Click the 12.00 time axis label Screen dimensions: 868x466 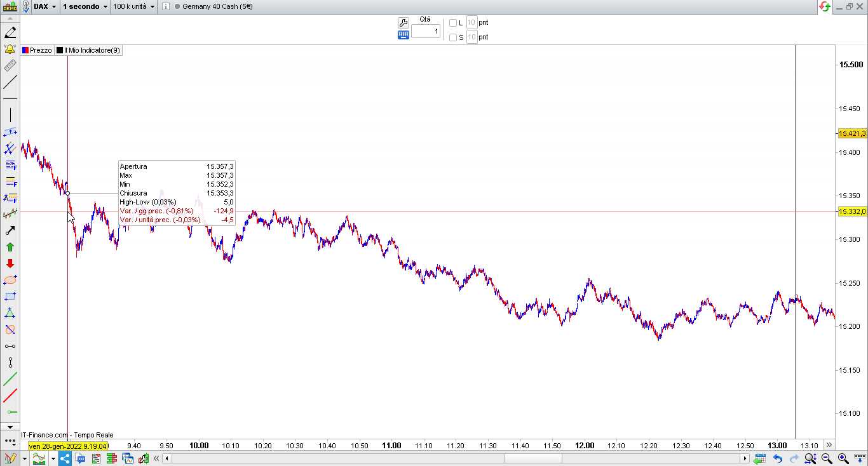coord(585,446)
